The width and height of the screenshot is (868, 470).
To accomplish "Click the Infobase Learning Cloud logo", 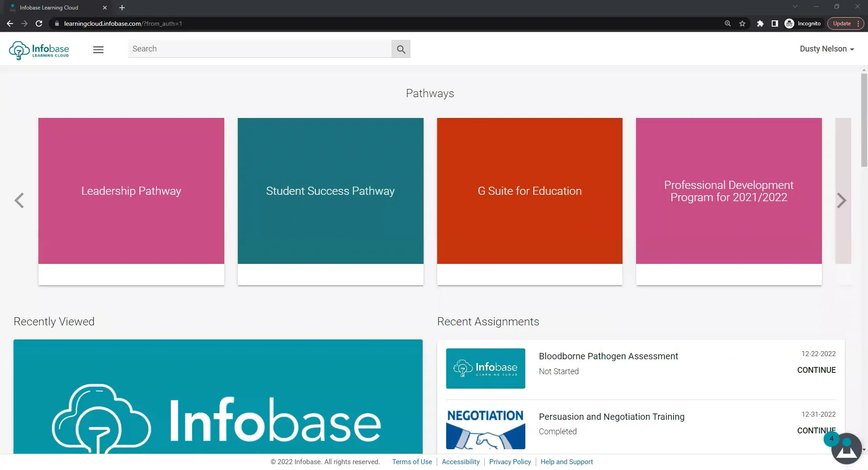I will point(39,50).
